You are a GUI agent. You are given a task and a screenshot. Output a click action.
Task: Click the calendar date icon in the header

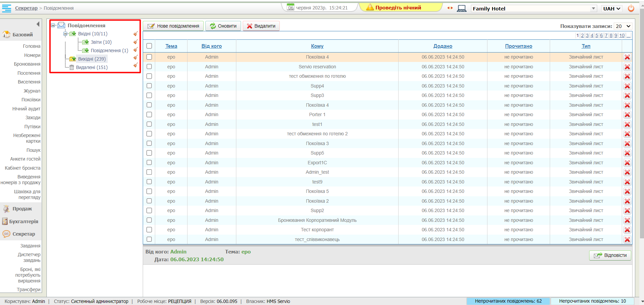(x=291, y=7)
